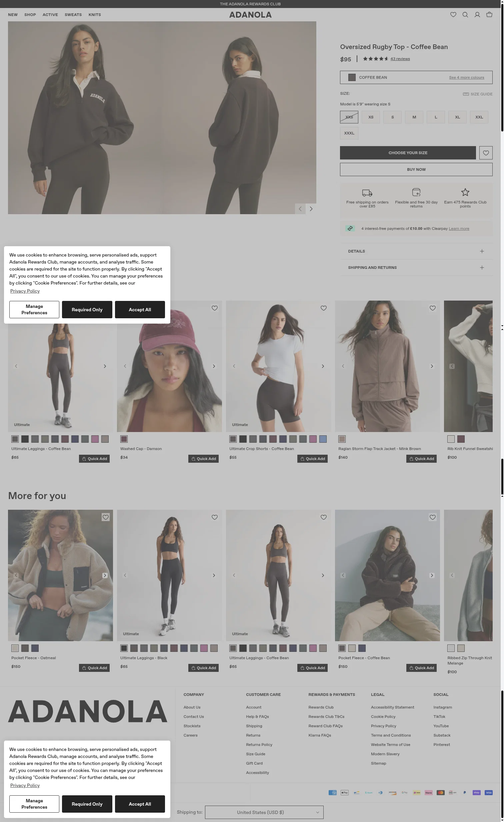Select Damson swatch under Washed Cap
The width and height of the screenshot is (504, 822).
click(x=124, y=439)
